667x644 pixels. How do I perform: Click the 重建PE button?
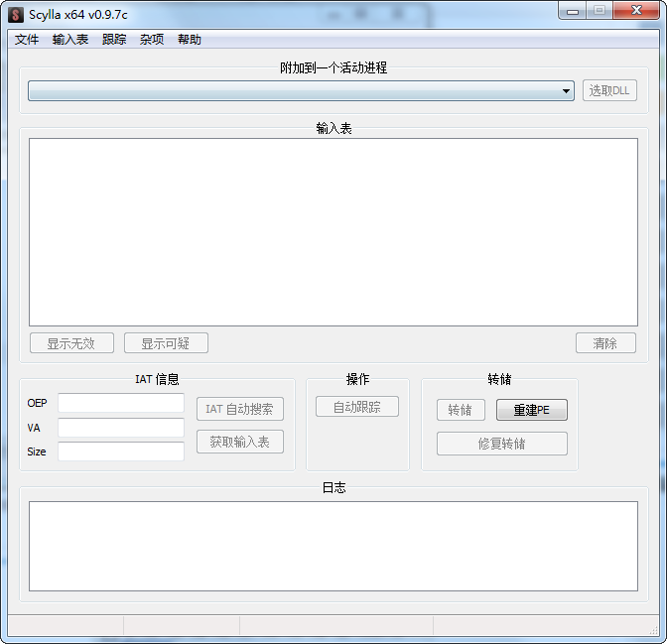click(532, 410)
